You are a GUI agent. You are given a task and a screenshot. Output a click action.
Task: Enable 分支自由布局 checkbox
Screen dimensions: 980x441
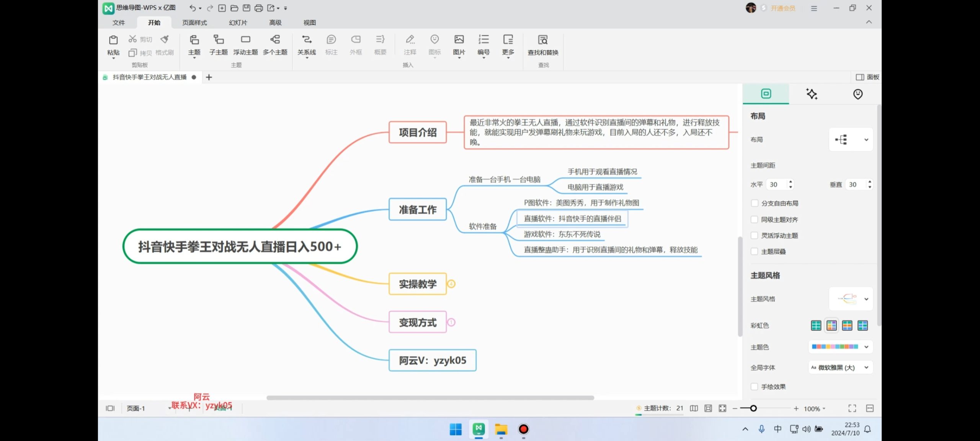755,203
